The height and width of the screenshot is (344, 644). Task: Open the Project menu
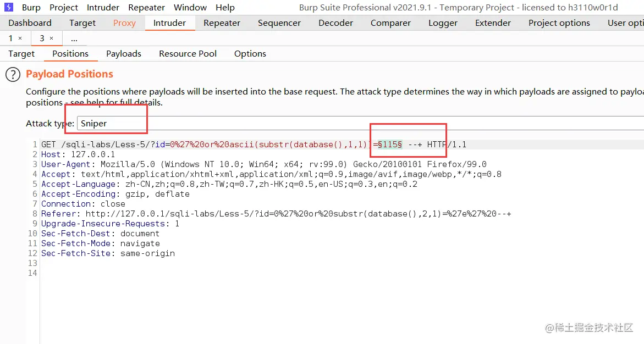coord(64,7)
